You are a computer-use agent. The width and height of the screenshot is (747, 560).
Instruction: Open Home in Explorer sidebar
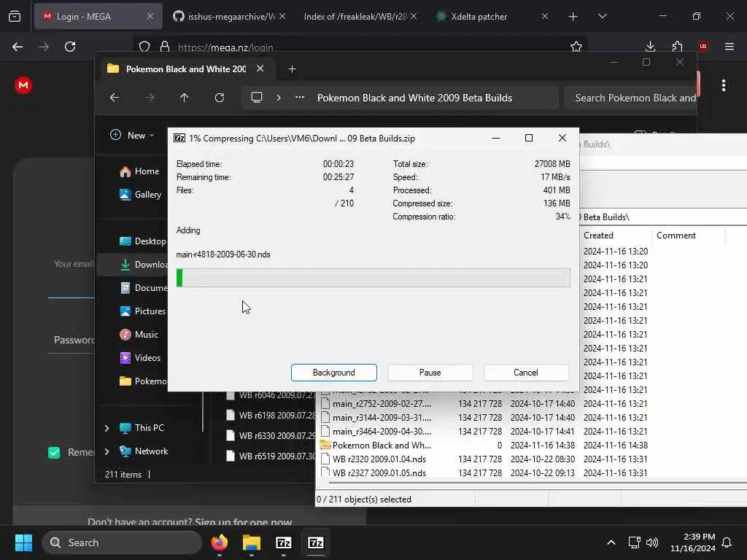[x=139, y=171]
